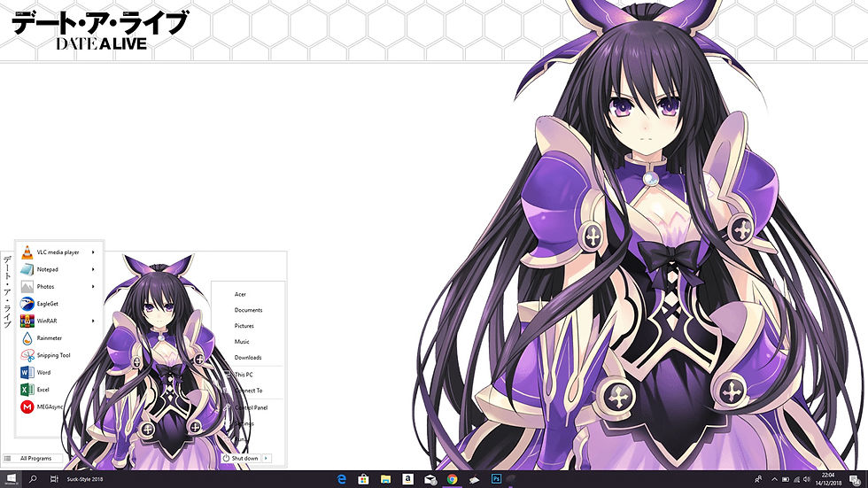The image size is (868, 488).
Task: Open File Explorer from the taskbar
Action: tap(385, 479)
